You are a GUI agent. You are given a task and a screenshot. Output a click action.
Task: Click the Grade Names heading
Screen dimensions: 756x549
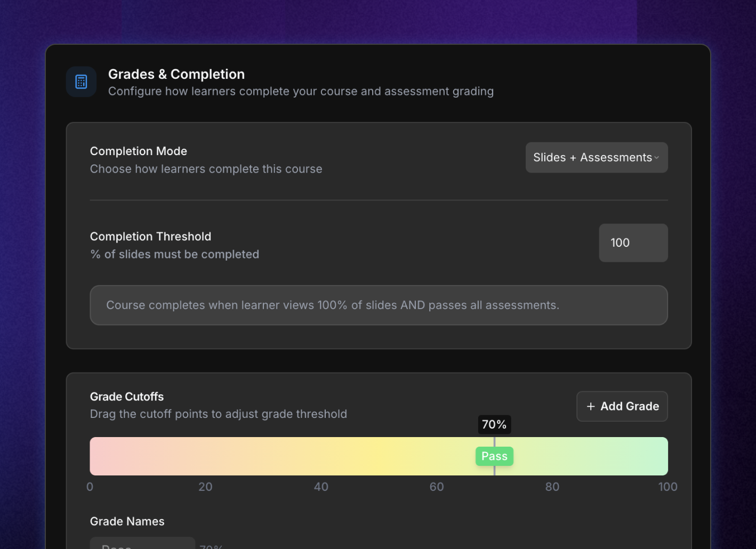127,521
